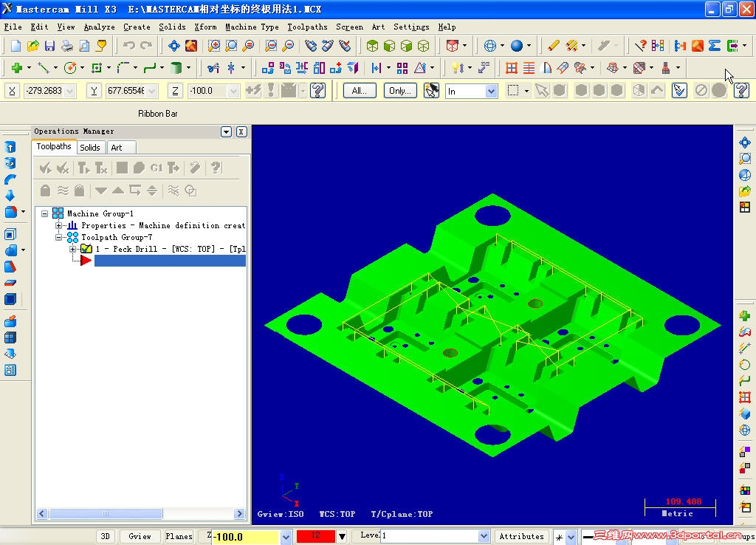756x545 pixels.
Task: Open a file with the folder icon
Action: pyautogui.click(x=32, y=46)
